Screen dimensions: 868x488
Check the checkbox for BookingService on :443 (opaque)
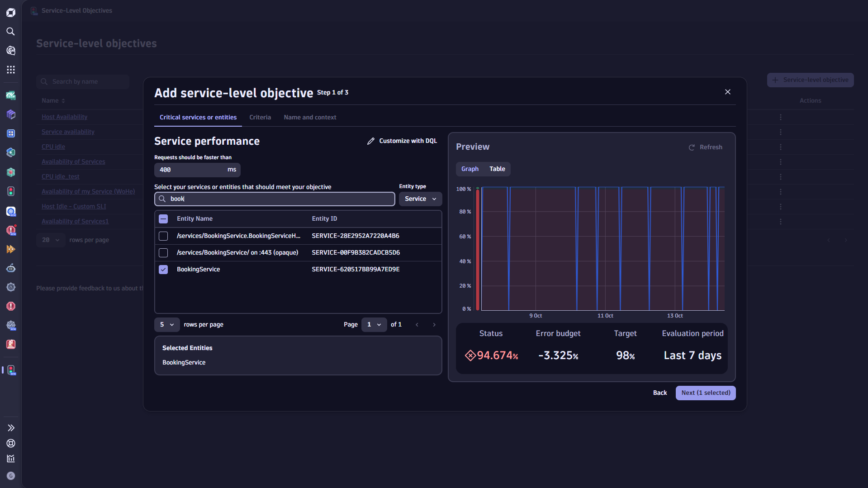[163, 252]
